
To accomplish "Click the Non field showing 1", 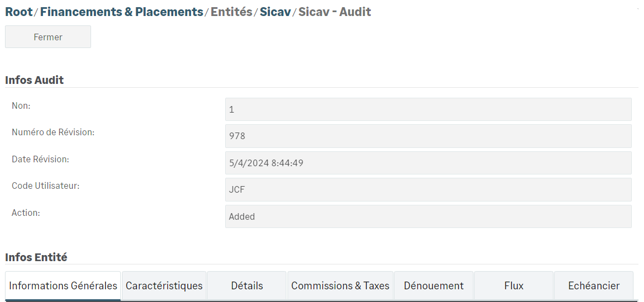I will coord(428,109).
